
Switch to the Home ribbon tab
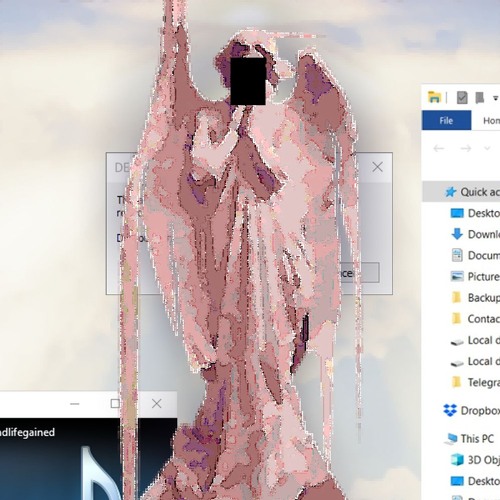coord(492,120)
